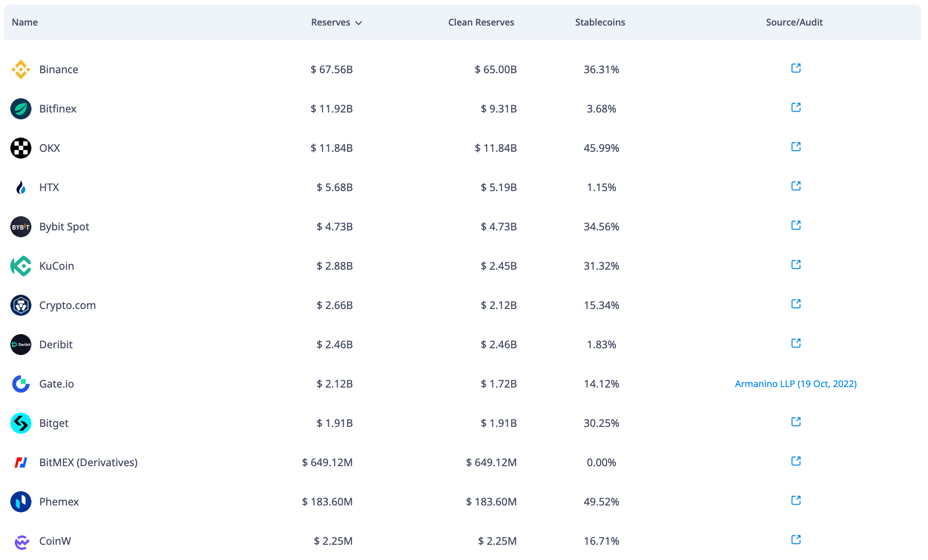
Task: Open the Phemex exchange name
Action: click(x=59, y=502)
